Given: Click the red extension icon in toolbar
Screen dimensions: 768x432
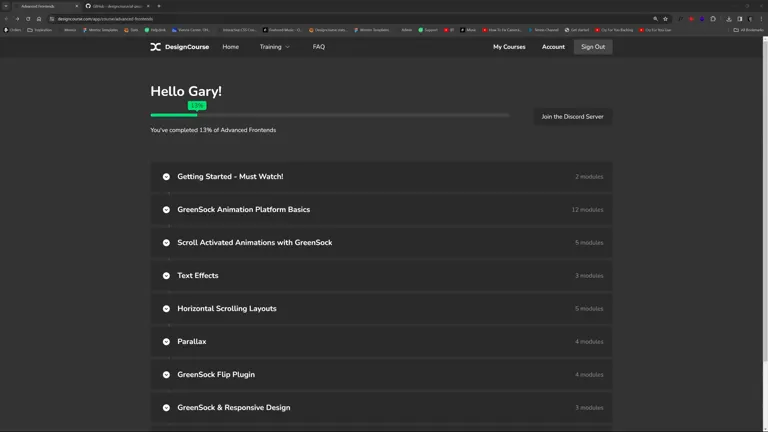Looking at the screenshot, I should pyautogui.click(x=691, y=19).
